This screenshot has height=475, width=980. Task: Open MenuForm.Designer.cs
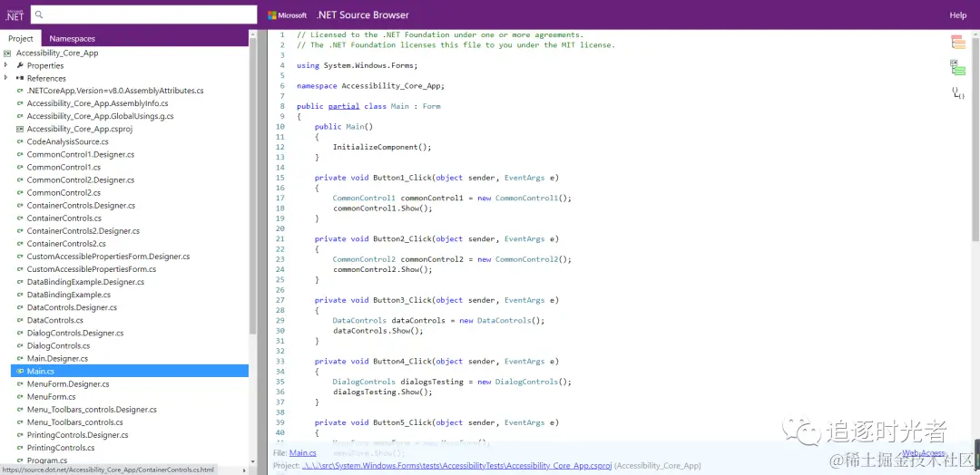pyautogui.click(x=68, y=383)
